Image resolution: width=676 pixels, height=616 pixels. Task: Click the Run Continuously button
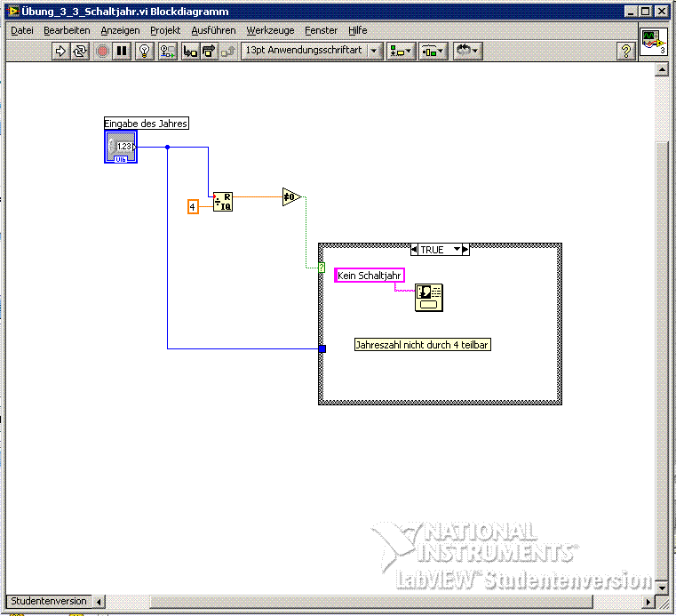(x=80, y=51)
